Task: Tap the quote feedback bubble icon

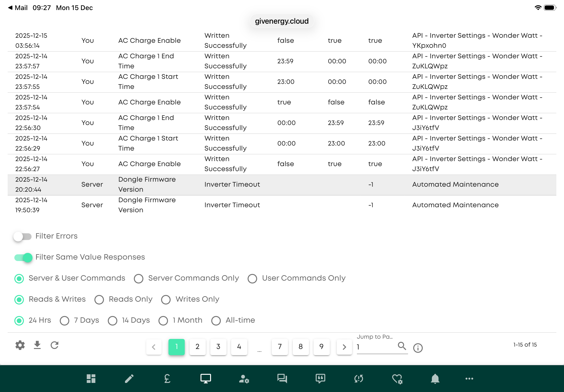Action: coord(320,378)
